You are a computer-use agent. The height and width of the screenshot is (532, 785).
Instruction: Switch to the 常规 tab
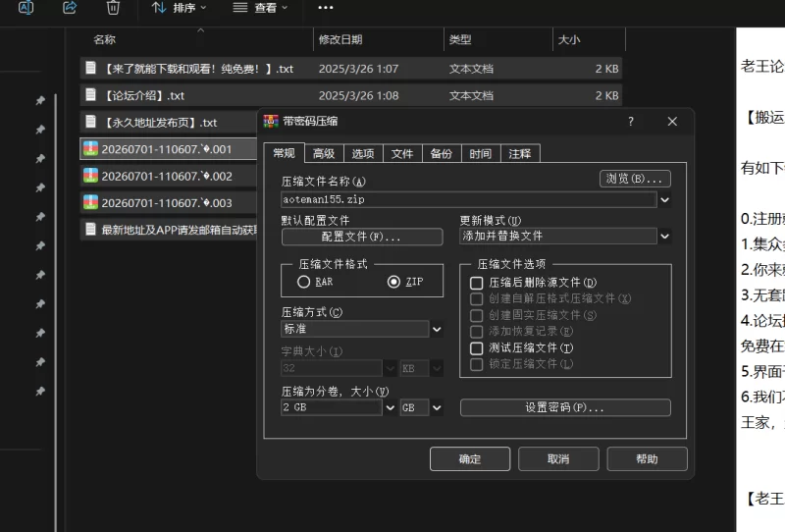pyautogui.click(x=284, y=153)
